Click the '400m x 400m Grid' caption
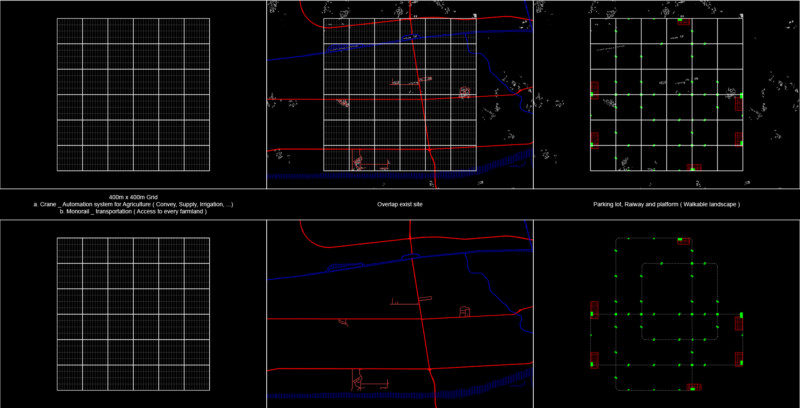 pos(132,197)
